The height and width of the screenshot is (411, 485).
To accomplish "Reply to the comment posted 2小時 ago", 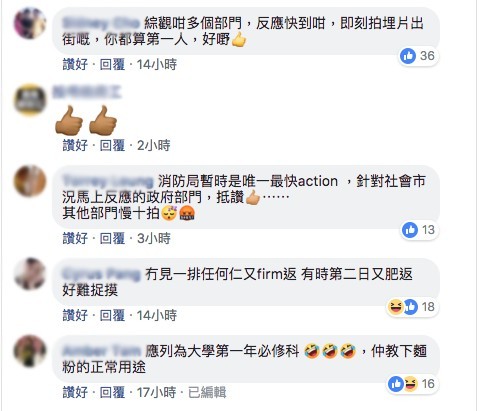I will click(x=112, y=145).
